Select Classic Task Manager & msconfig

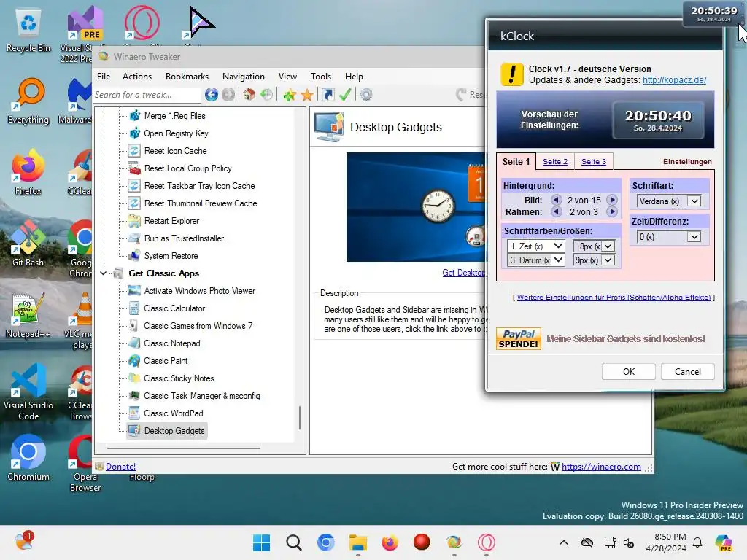202,396
